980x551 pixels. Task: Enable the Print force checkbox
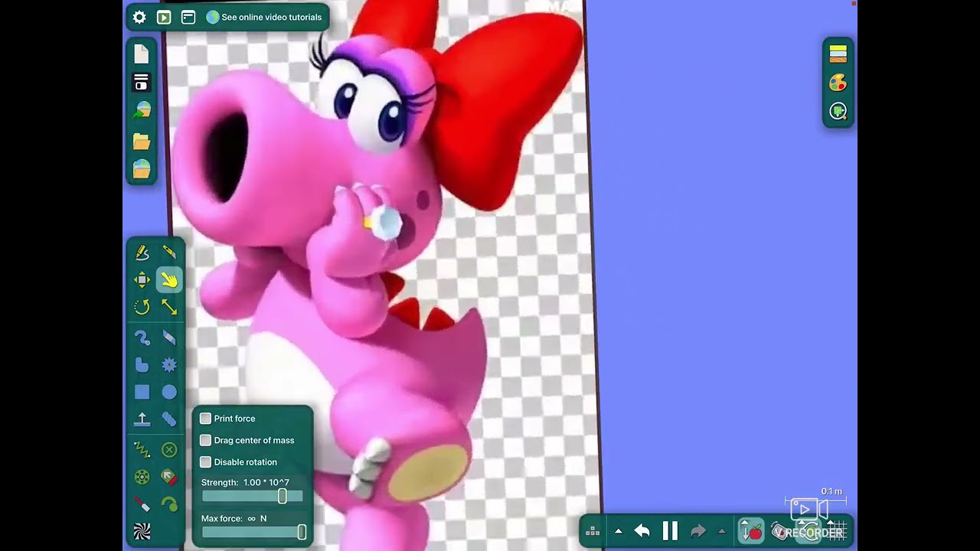click(205, 419)
